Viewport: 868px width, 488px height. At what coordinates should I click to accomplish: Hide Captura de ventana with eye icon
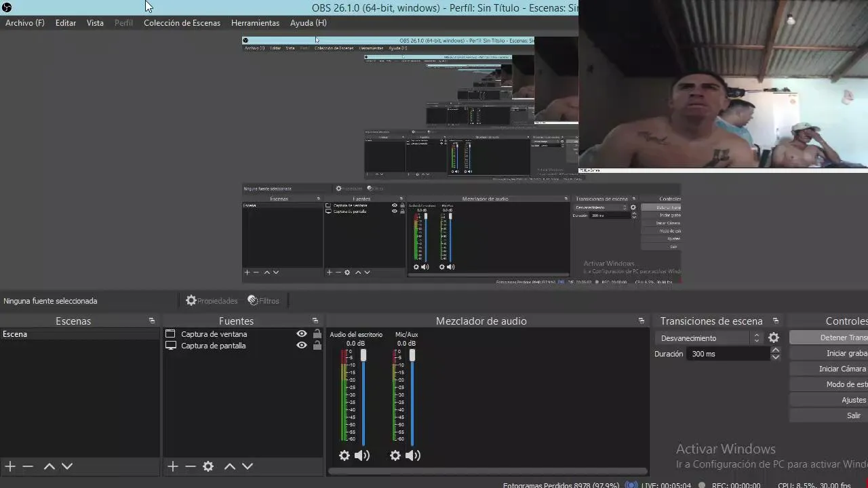302,334
